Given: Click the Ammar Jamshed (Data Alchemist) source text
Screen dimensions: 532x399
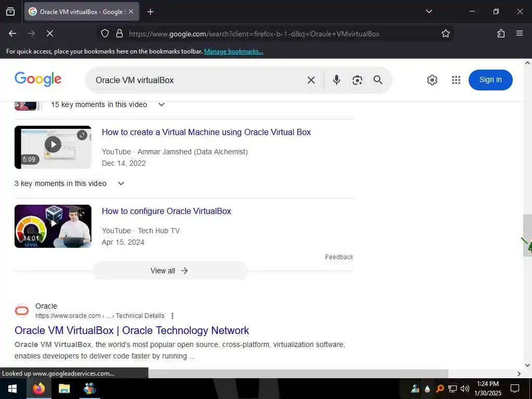Looking at the screenshot, I should click(192, 152).
